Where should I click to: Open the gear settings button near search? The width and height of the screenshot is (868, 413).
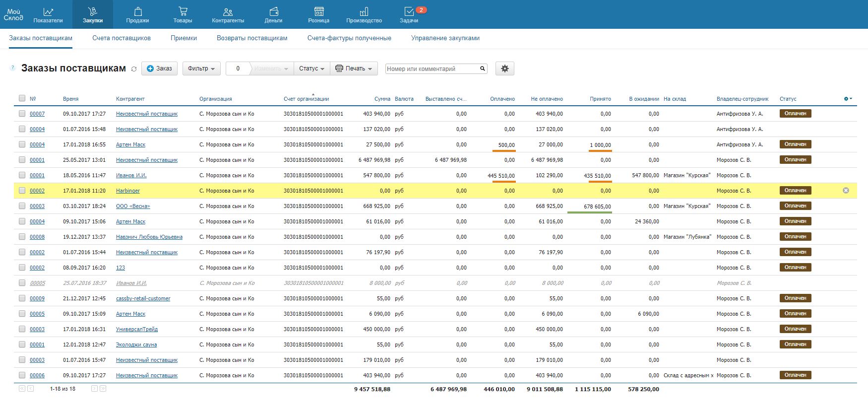[504, 69]
